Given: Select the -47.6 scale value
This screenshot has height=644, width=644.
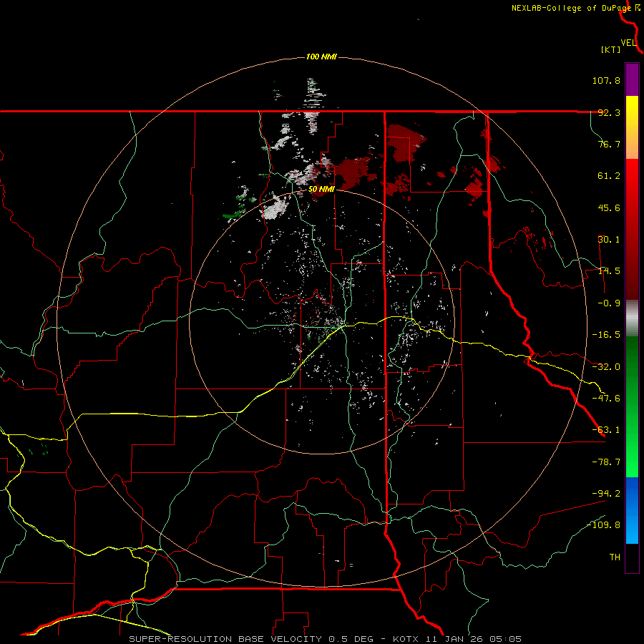Looking at the screenshot, I should coord(606,399).
